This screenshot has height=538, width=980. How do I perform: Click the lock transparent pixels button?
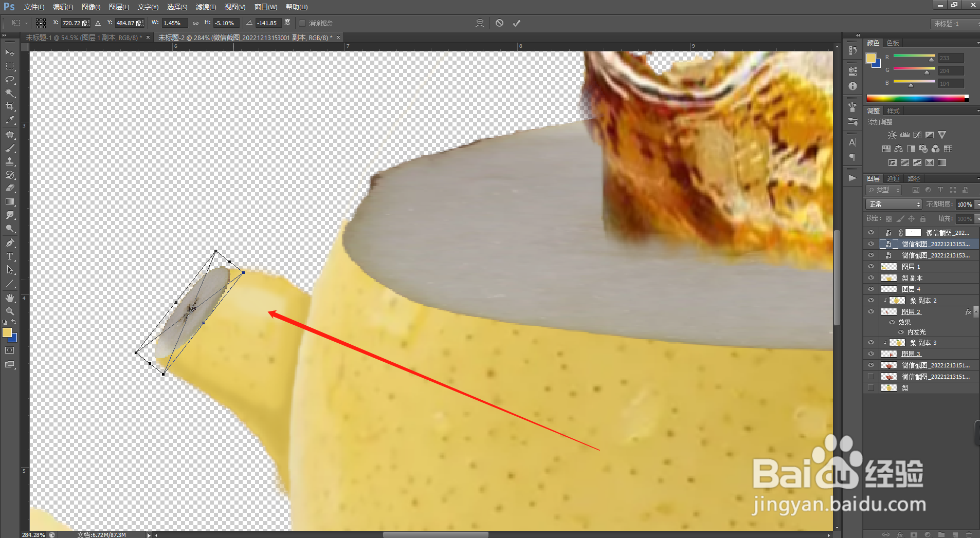click(x=888, y=219)
